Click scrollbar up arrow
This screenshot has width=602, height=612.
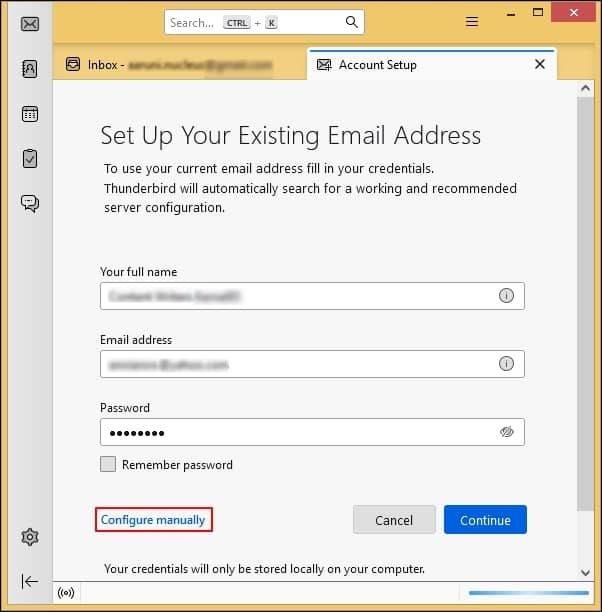click(585, 88)
